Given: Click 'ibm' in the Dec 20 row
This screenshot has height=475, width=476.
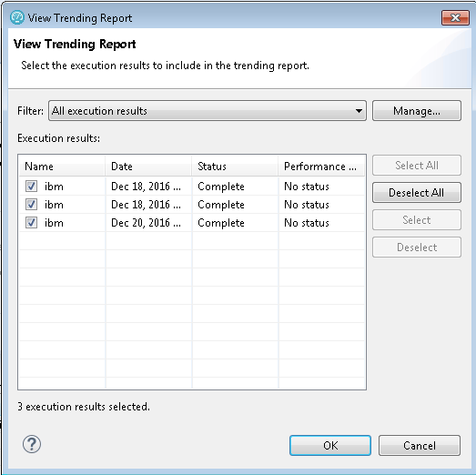Looking at the screenshot, I should (x=54, y=223).
